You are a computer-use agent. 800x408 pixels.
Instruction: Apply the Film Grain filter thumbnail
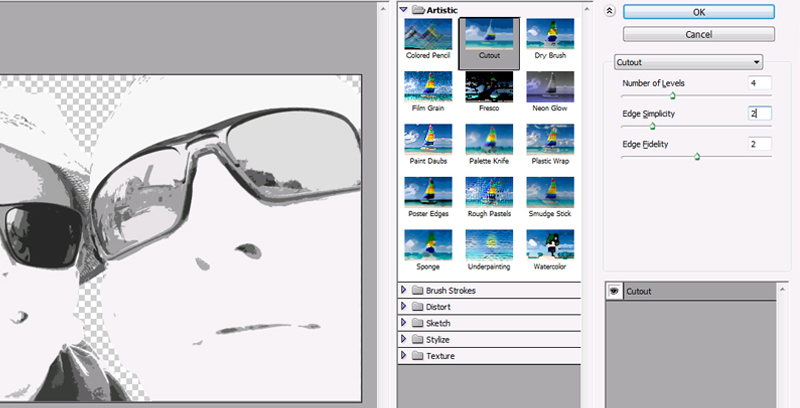(428, 87)
